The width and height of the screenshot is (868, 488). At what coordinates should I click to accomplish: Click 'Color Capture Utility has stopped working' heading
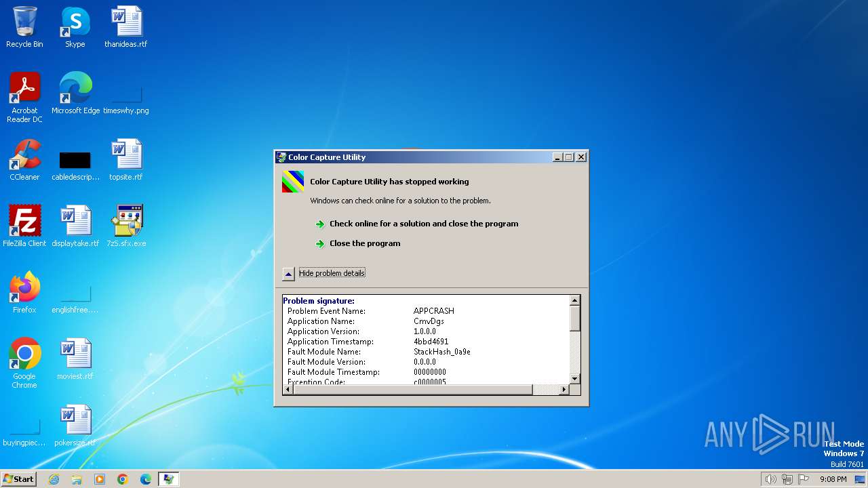tap(389, 182)
